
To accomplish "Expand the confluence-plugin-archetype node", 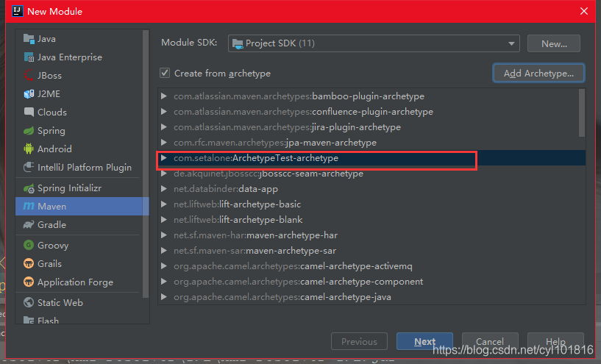I will click(x=164, y=112).
